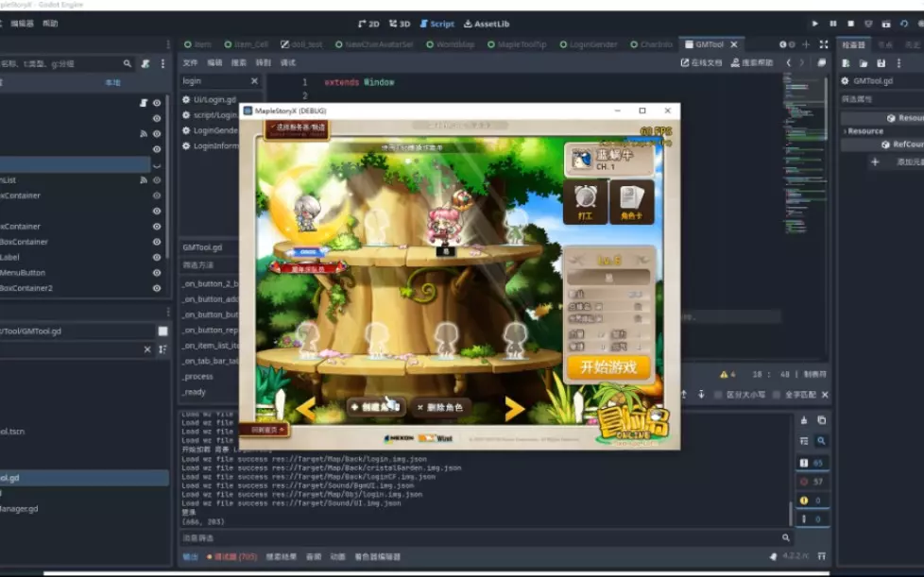
Task: Toggle distraction-free mode icon
Action: 824,44
